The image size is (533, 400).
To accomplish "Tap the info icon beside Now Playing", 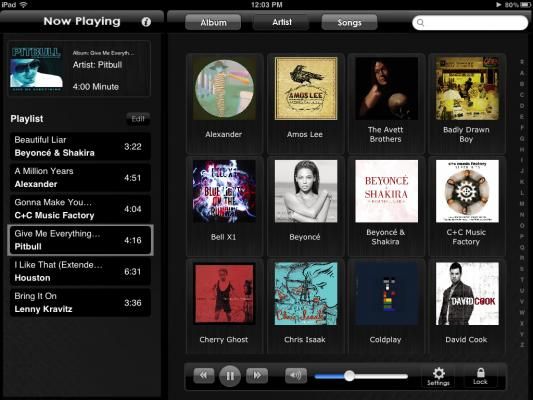I will [146, 22].
